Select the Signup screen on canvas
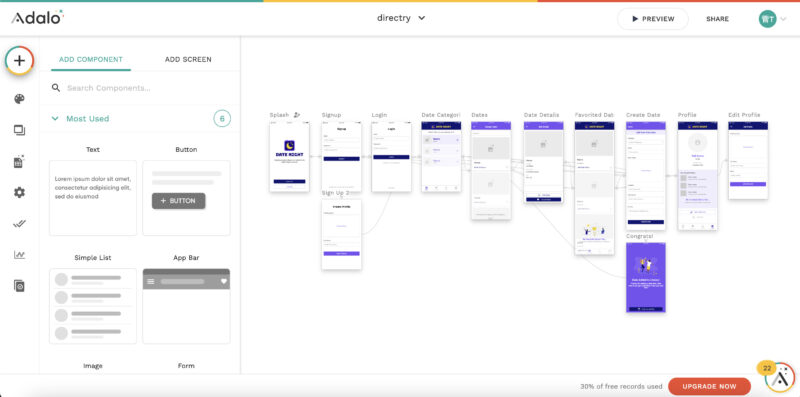This screenshot has width=800, height=397. point(341,157)
